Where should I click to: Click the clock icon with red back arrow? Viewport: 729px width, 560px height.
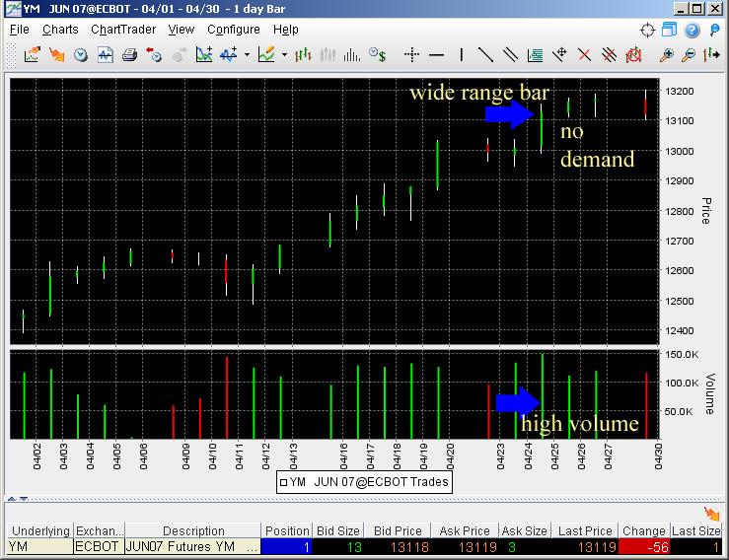(x=154, y=55)
